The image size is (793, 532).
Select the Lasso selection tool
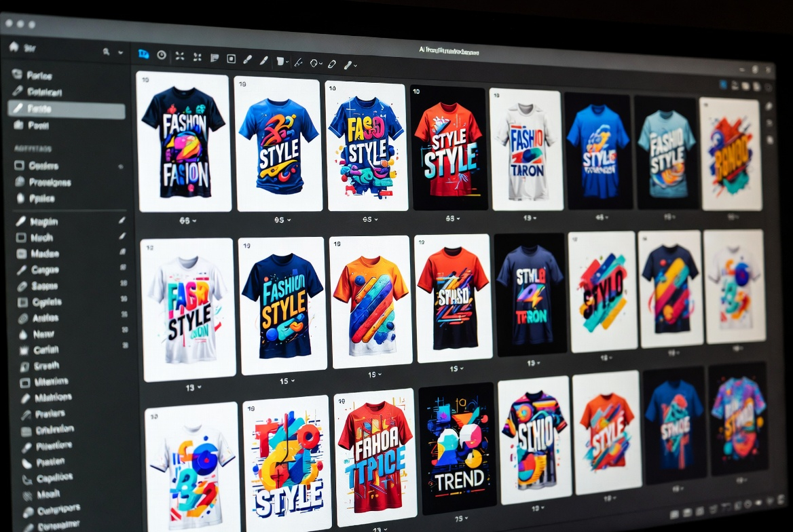click(314, 62)
